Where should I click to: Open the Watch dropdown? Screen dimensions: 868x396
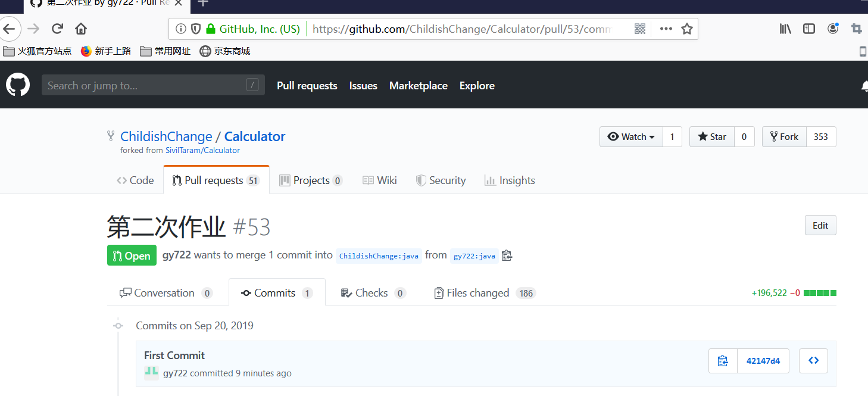click(x=630, y=136)
